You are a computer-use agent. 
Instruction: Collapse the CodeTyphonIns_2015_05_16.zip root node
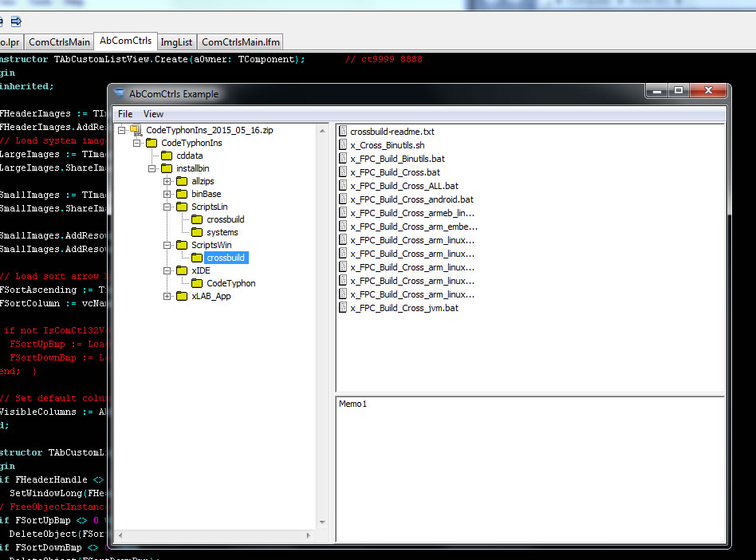point(121,130)
